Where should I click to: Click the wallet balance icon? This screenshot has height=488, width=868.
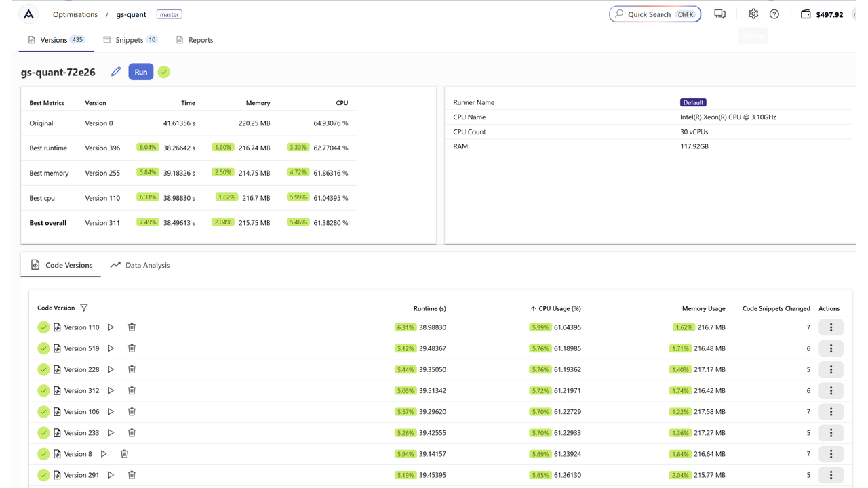click(x=806, y=14)
